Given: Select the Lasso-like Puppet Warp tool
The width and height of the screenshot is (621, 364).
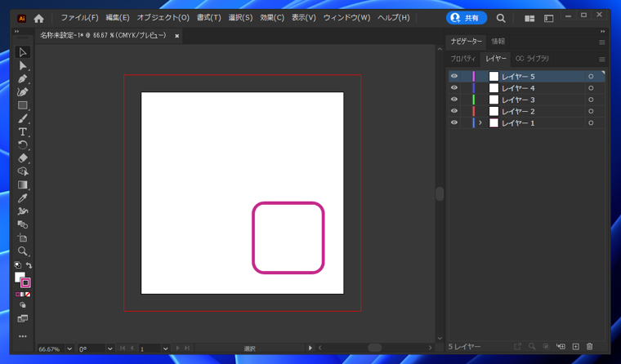Looking at the screenshot, I should (x=23, y=171).
